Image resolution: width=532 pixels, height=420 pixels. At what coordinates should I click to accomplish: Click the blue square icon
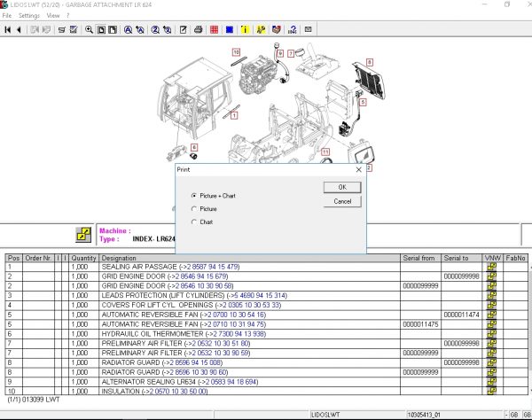tap(230, 30)
